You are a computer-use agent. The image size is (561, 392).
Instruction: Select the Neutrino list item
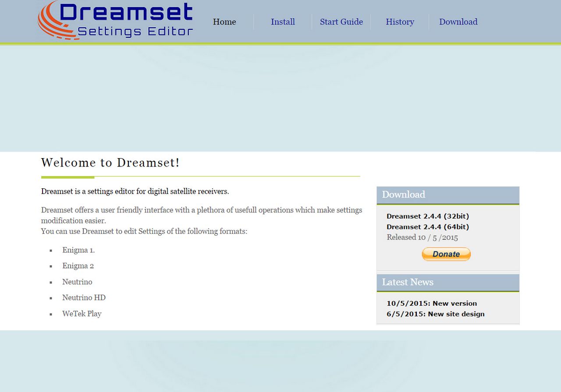click(x=77, y=282)
